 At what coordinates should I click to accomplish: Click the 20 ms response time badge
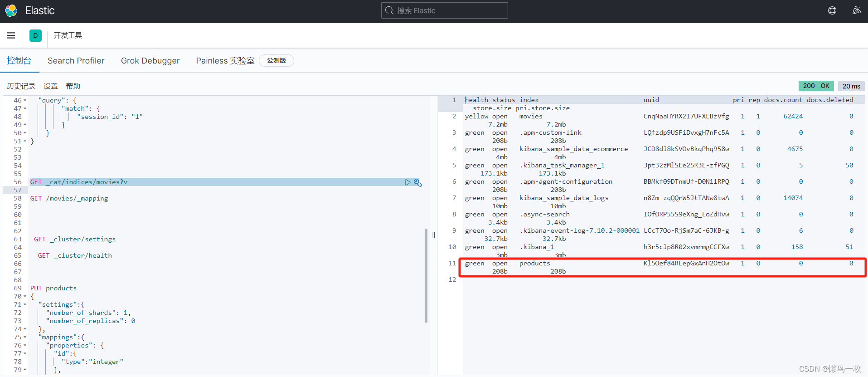click(851, 86)
